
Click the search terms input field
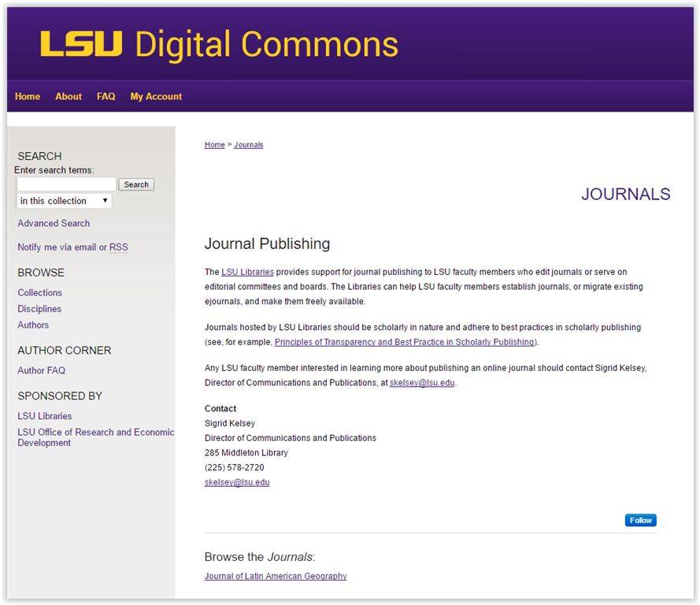pos(66,184)
